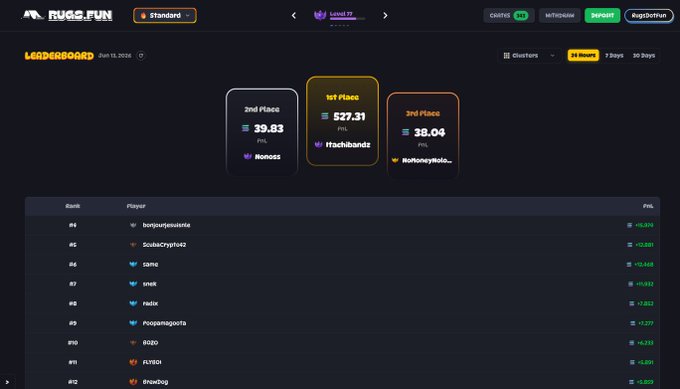The image size is (680, 389).
Task: Click player BOZO in rank #10
Action: pos(150,343)
